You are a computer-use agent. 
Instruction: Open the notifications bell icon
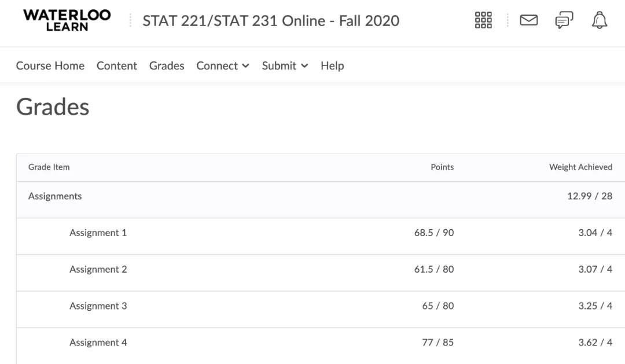tap(600, 21)
